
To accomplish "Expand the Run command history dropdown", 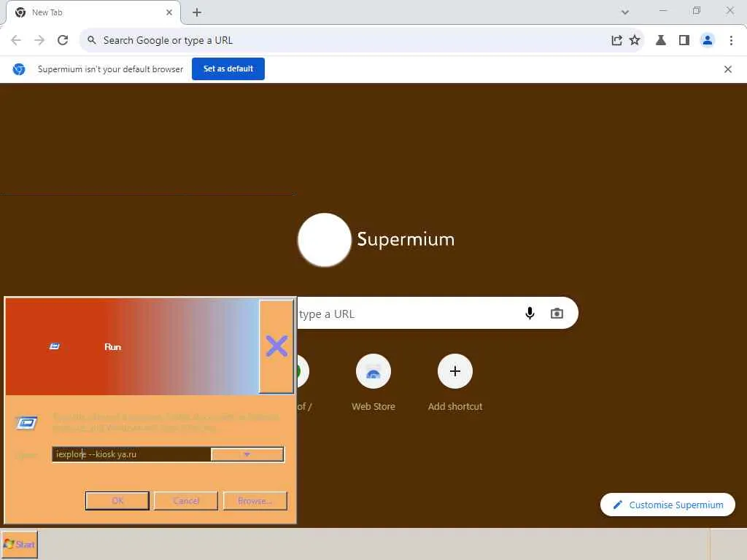I will pyautogui.click(x=247, y=454).
